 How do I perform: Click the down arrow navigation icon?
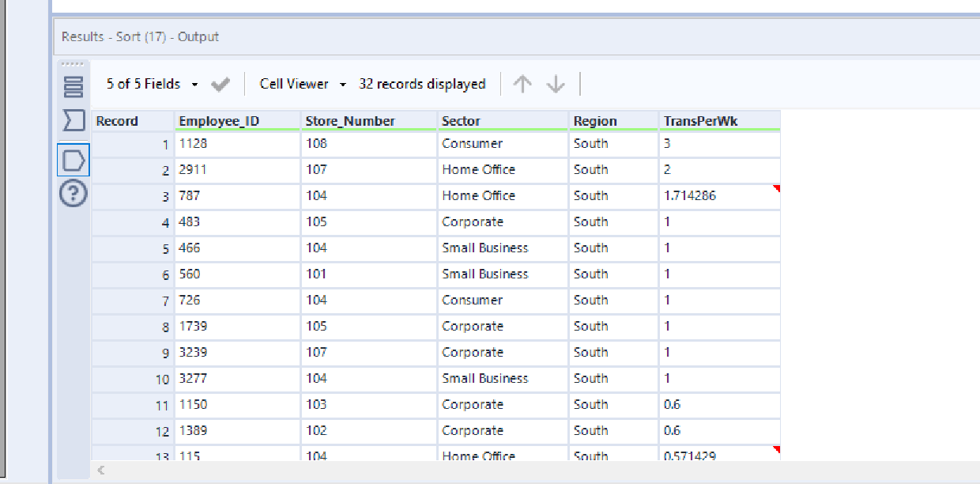coord(556,84)
